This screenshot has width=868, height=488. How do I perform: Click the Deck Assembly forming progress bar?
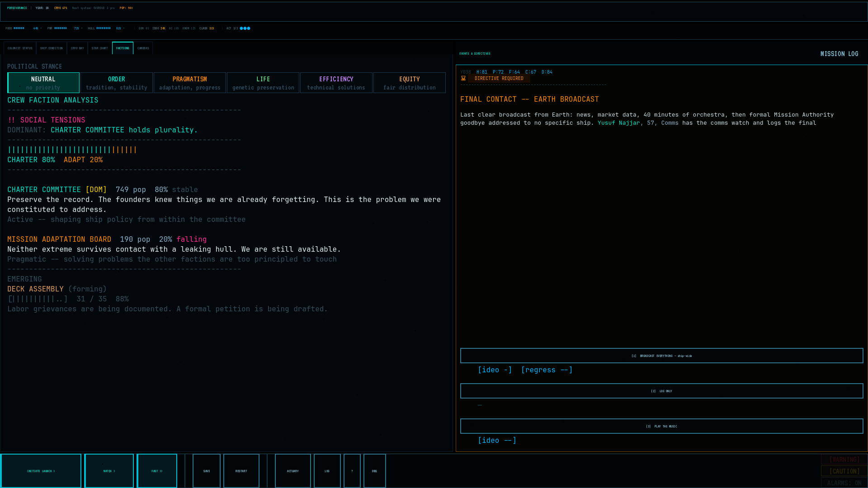point(38,299)
